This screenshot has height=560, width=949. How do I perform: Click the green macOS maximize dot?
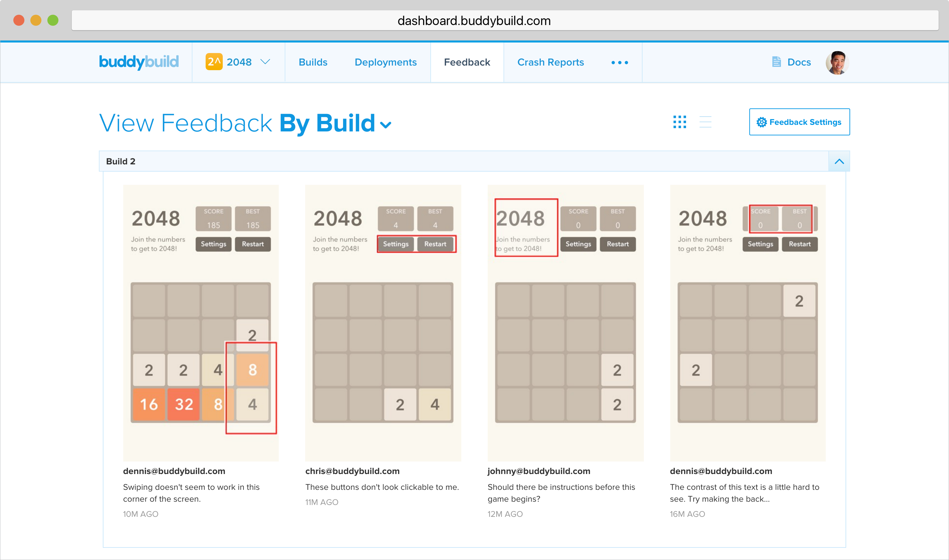pyautogui.click(x=53, y=20)
